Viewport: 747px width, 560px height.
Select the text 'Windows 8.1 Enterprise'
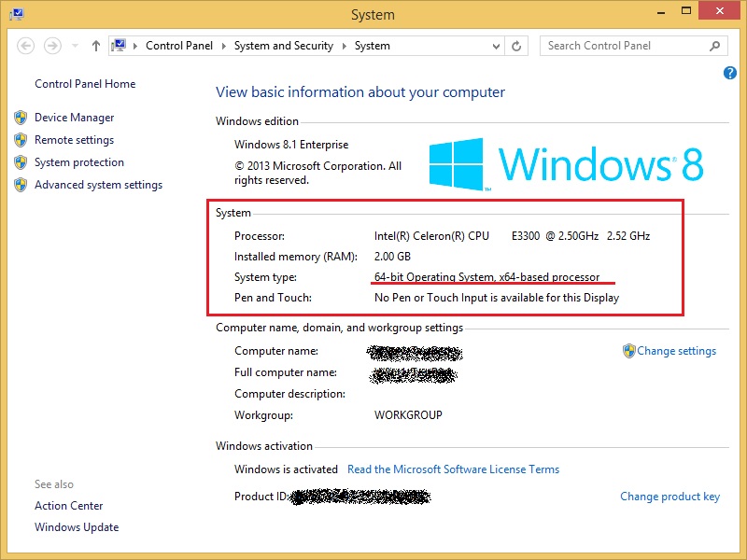pyautogui.click(x=291, y=145)
